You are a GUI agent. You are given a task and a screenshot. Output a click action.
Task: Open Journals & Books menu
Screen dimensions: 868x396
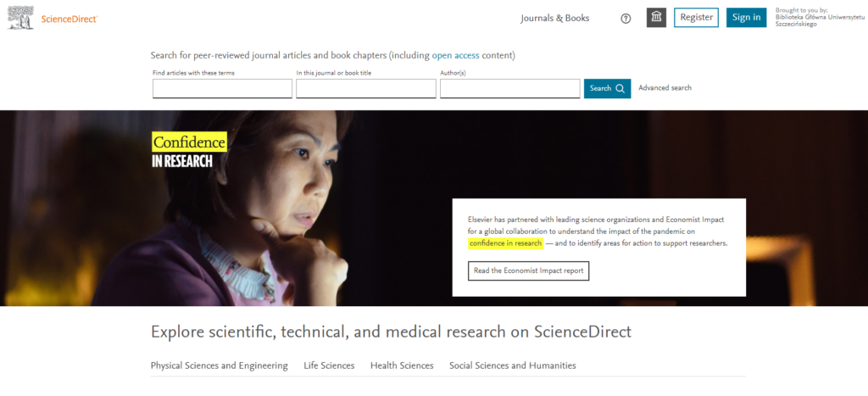(554, 19)
